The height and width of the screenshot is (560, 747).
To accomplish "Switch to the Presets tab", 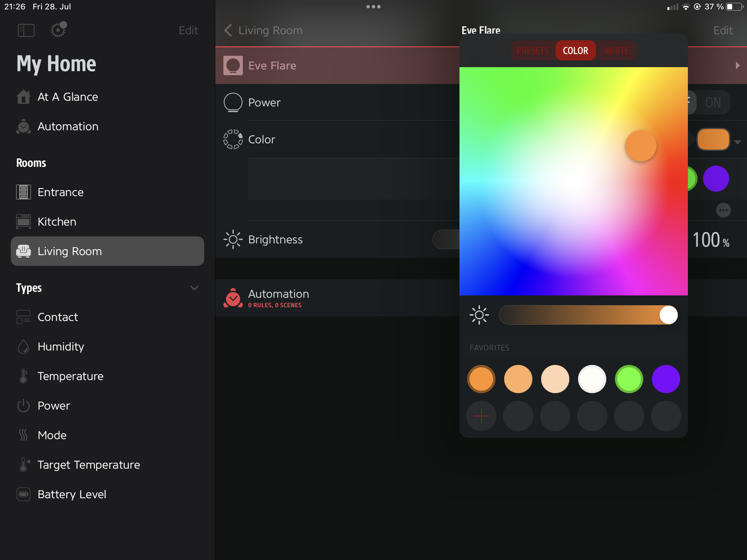I will (532, 51).
